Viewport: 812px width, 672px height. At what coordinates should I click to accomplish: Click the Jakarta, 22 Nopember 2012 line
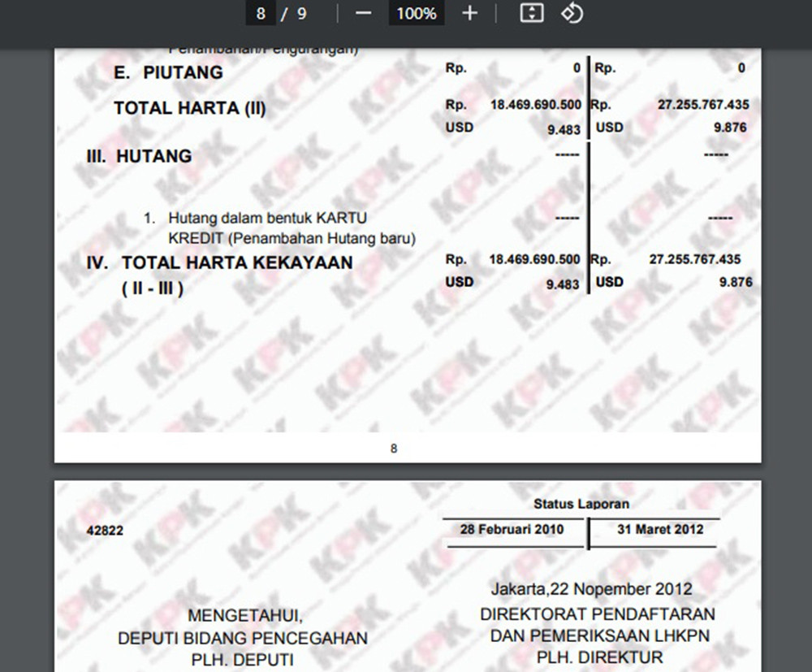click(x=591, y=588)
